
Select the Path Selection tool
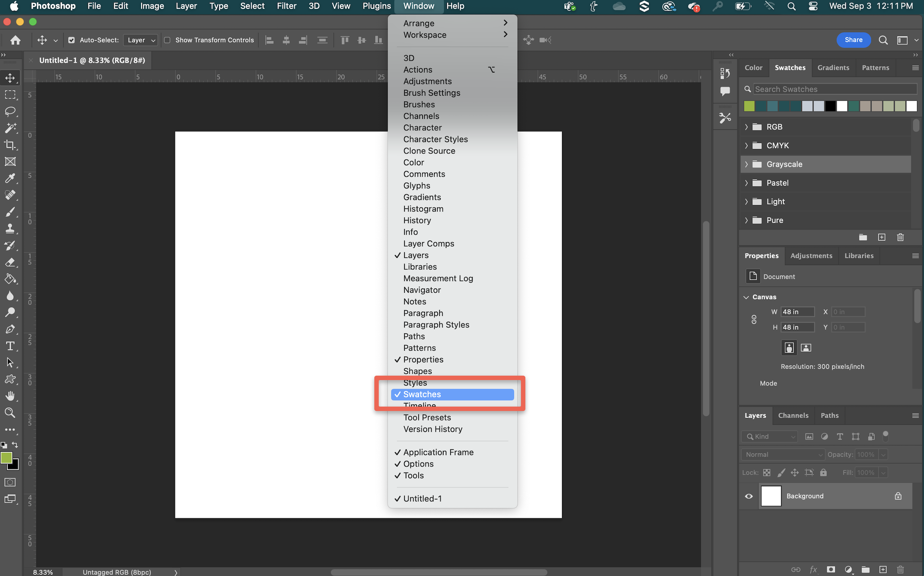10,363
